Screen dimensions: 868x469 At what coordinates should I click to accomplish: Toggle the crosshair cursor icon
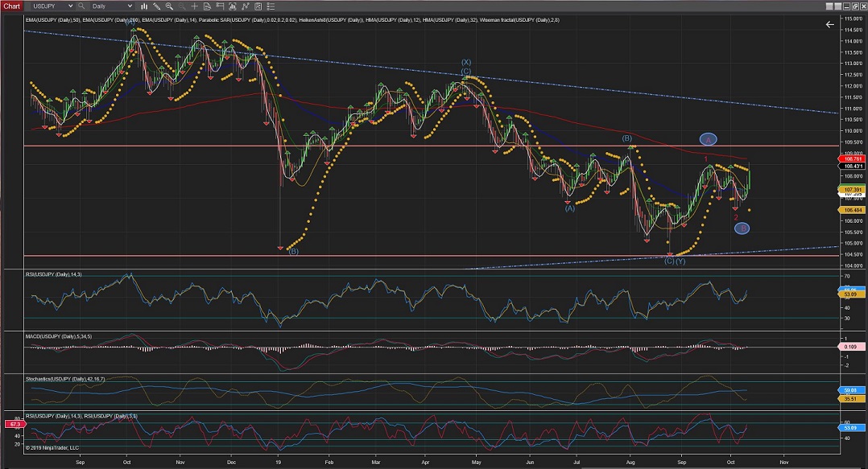coord(194,6)
